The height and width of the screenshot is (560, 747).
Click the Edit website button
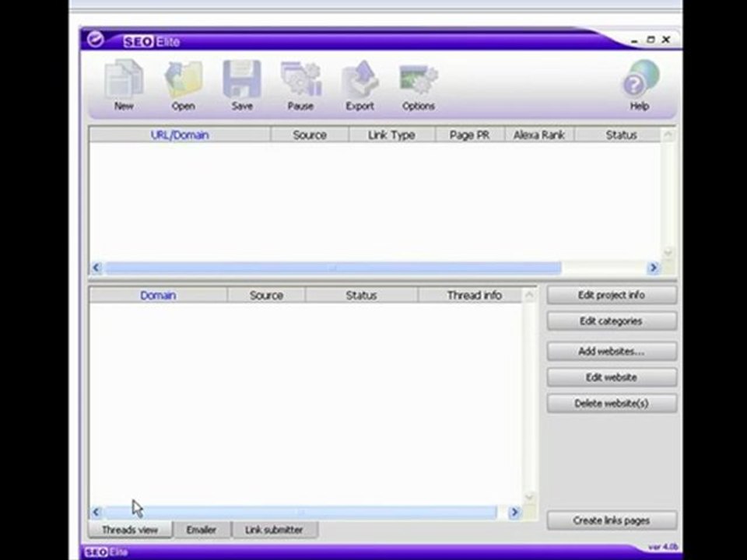click(x=612, y=377)
